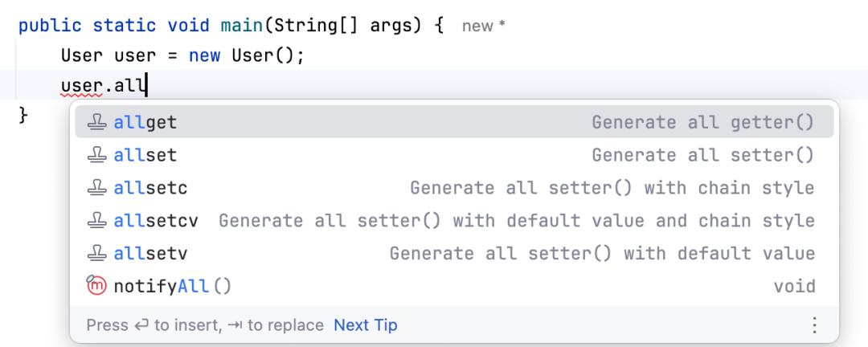
Task: Click the stamp icon beside allsetc
Action: tap(96, 188)
